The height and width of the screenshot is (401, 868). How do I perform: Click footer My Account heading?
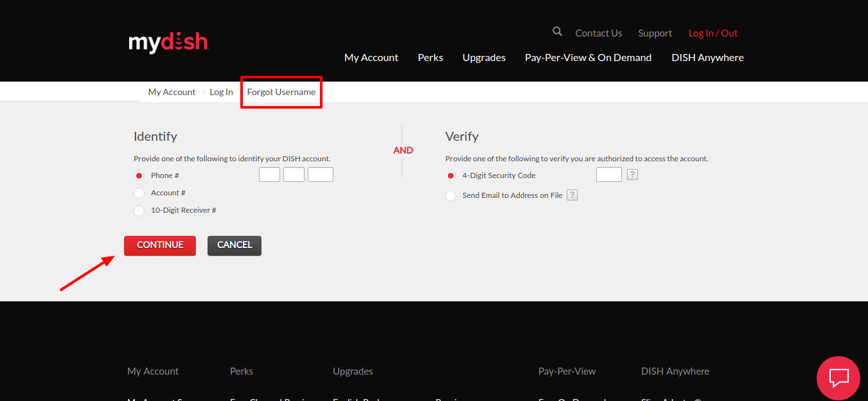tap(153, 371)
